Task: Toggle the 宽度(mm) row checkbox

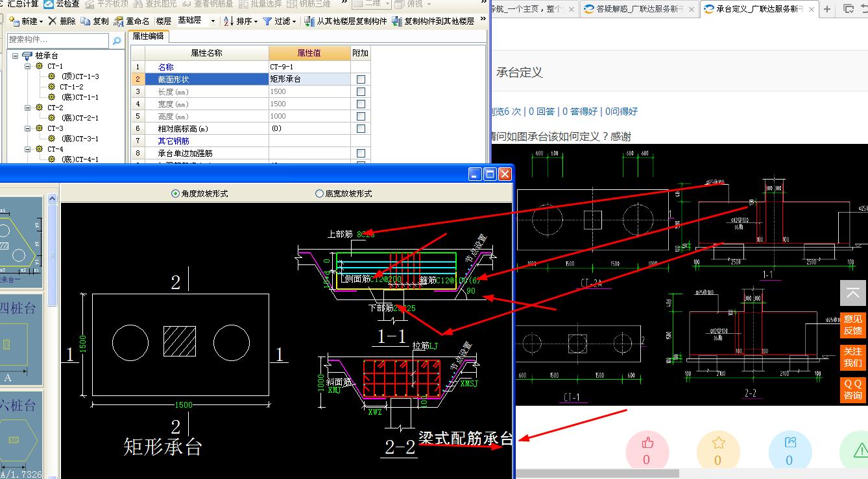Action: click(361, 104)
